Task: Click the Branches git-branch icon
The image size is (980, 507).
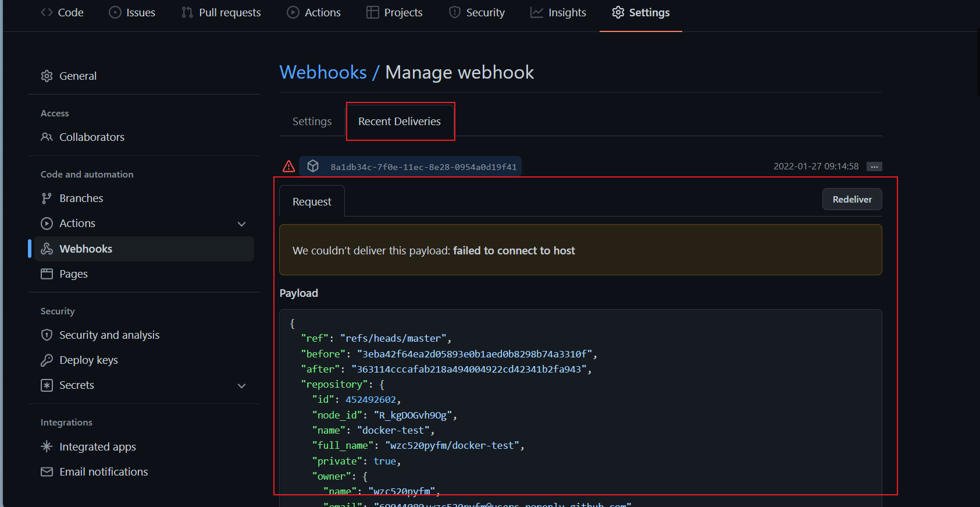Action: [x=47, y=198]
